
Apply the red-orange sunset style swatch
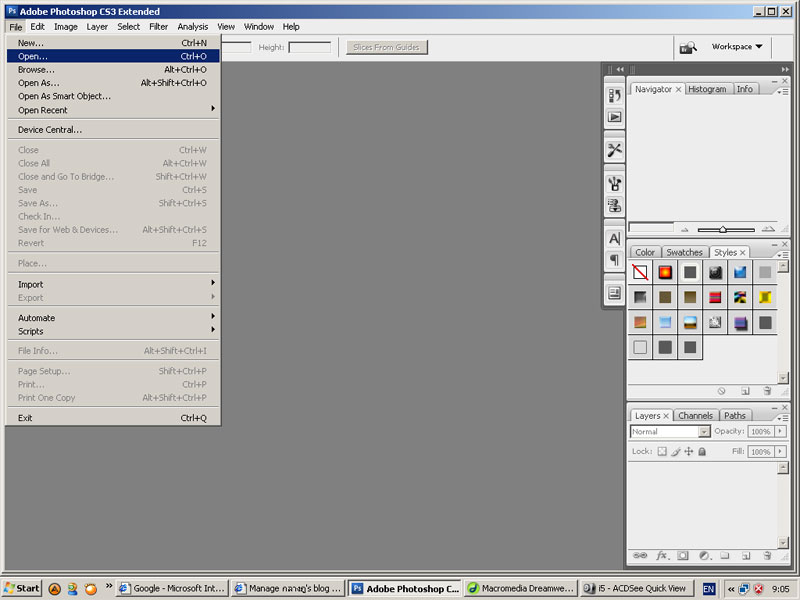coord(665,272)
